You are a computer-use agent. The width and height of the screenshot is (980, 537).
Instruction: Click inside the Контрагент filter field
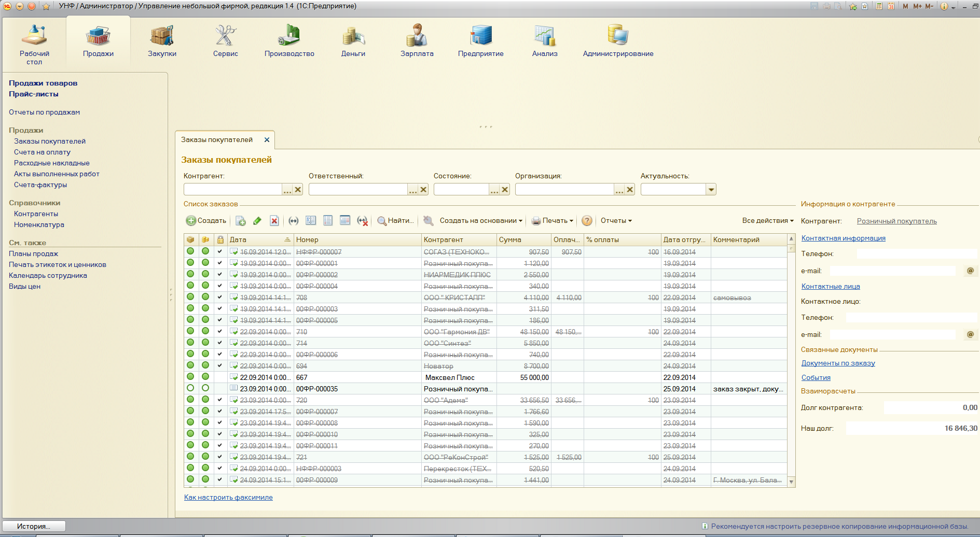(x=232, y=190)
